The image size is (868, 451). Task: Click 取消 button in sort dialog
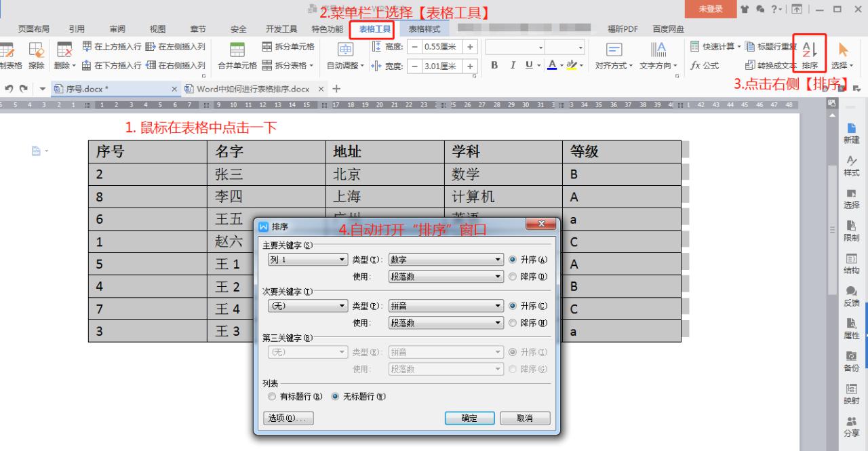tap(525, 418)
